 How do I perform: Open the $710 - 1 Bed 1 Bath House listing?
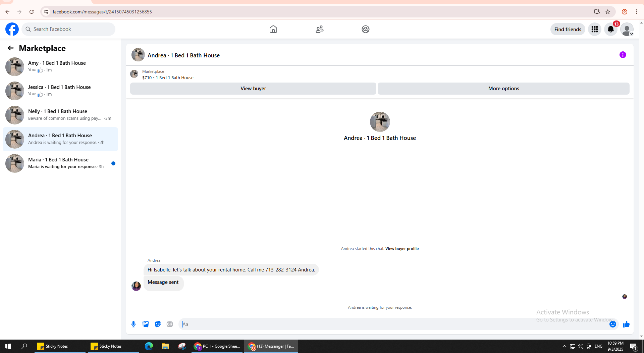[168, 78]
